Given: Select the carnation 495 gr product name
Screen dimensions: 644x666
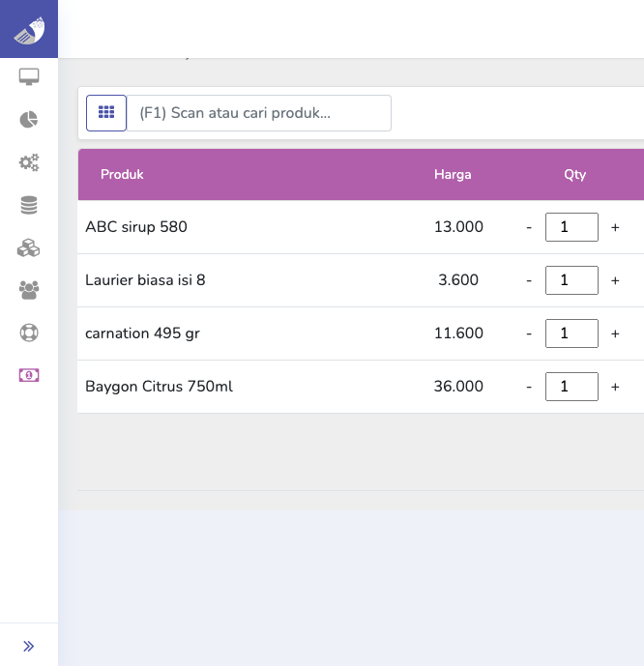Looking at the screenshot, I should tap(142, 333).
